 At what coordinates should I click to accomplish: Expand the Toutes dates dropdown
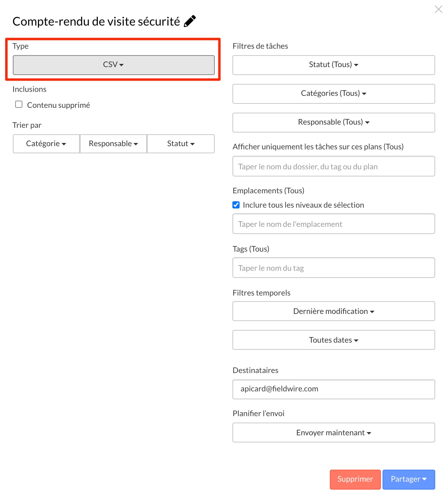333,340
